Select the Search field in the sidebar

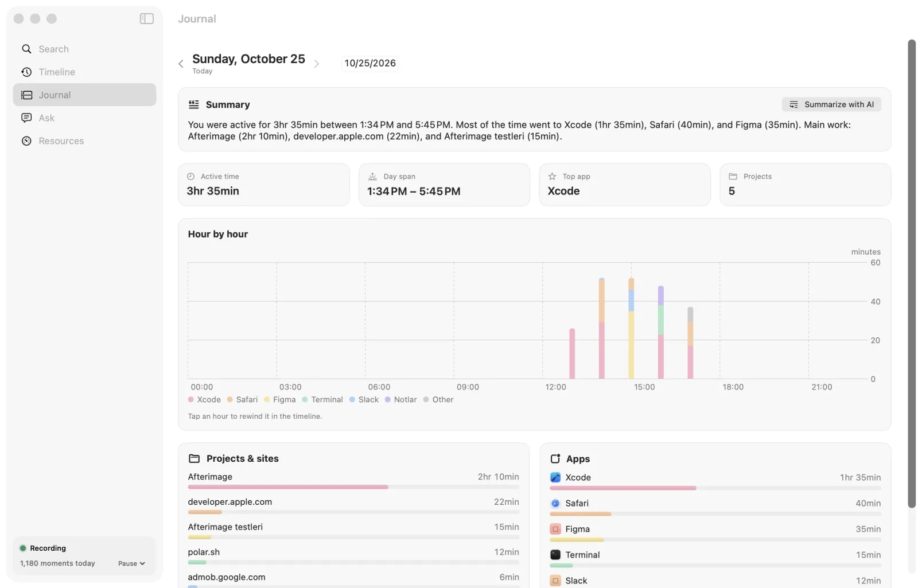[x=84, y=49]
